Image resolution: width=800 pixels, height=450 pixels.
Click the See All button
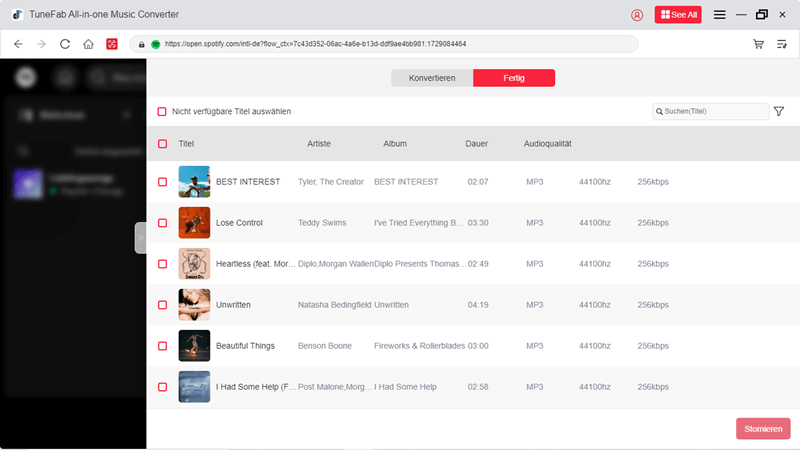pyautogui.click(x=678, y=15)
